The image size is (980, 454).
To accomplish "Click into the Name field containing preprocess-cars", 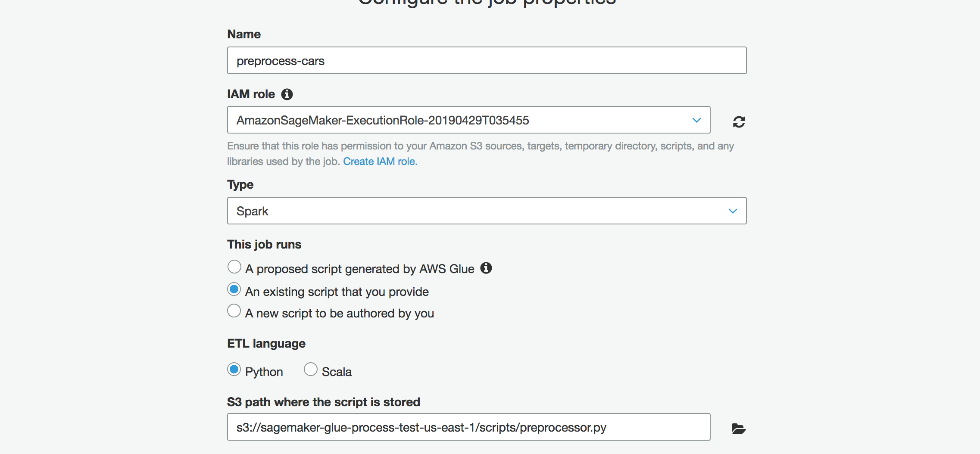I will pyautogui.click(x=487, y=61).
